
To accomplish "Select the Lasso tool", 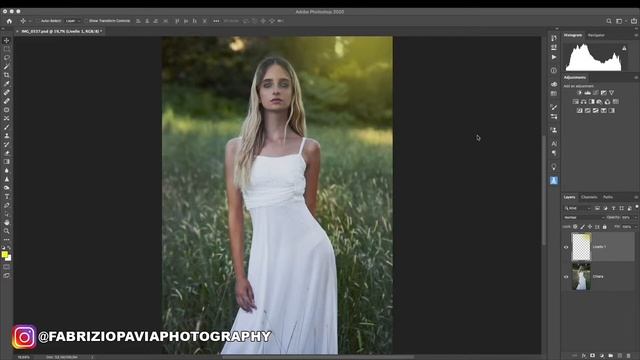I will coord(7,58).
